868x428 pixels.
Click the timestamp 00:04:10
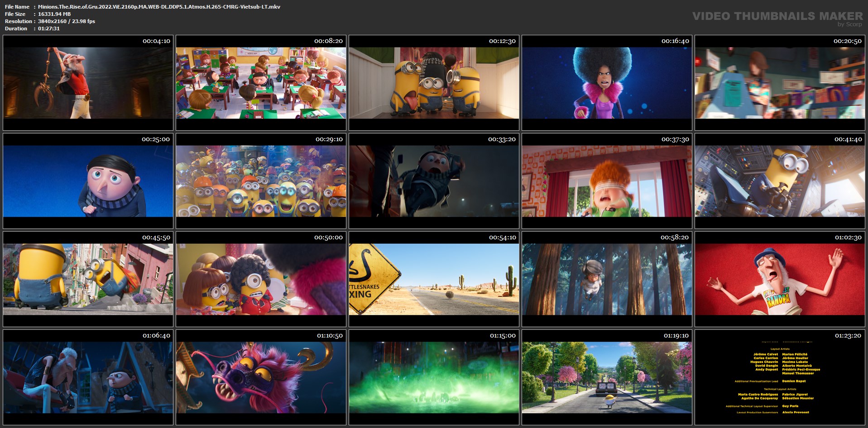pyautogui.click(x=156, y=41)
